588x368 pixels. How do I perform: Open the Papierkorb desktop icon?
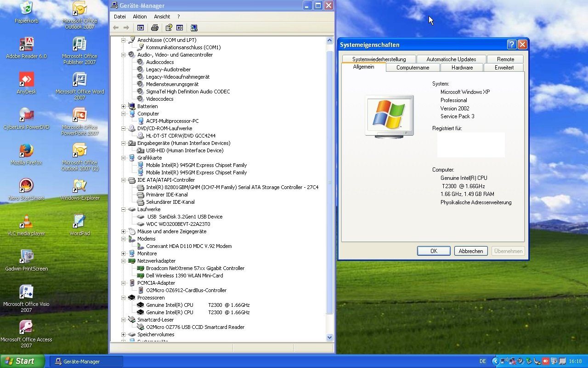point(26,12)
